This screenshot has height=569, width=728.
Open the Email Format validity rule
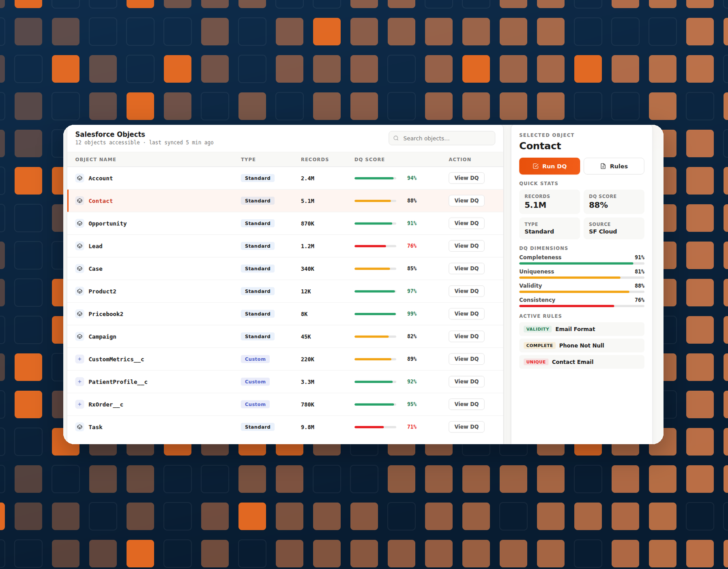click(x=582, y=329)
